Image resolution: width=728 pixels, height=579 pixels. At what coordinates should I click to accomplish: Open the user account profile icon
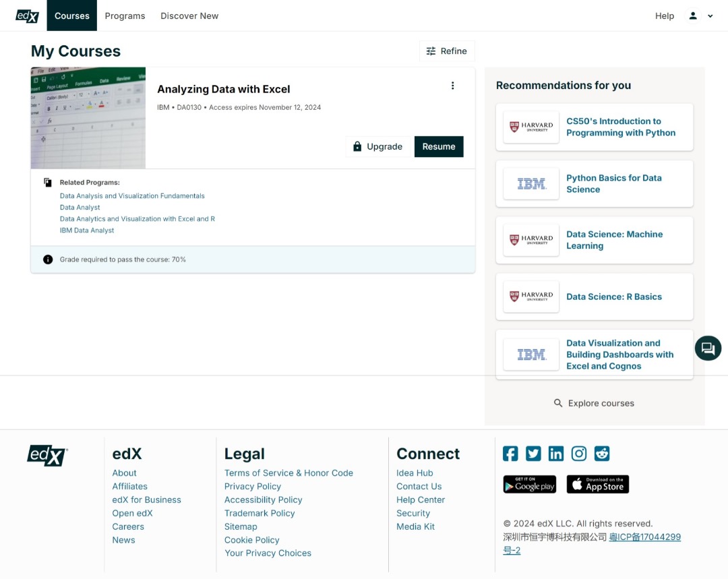click(x=693, y=16)
